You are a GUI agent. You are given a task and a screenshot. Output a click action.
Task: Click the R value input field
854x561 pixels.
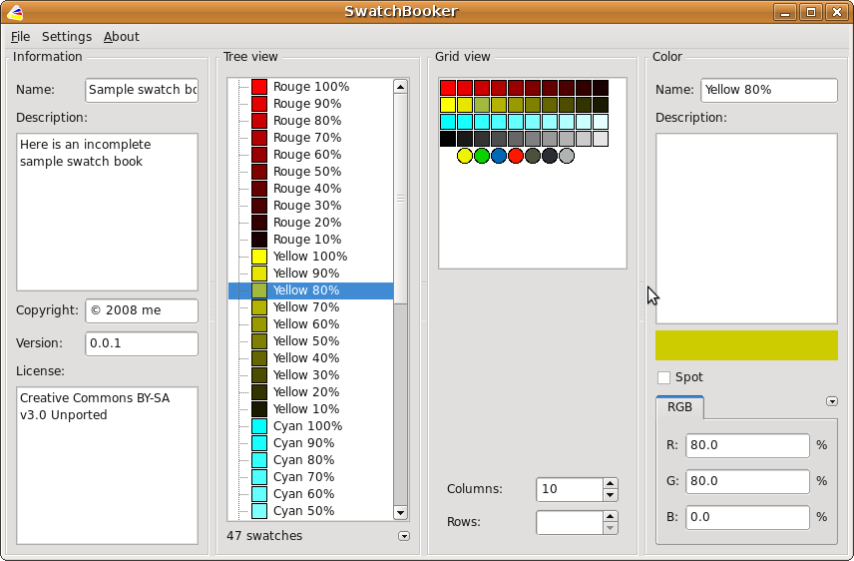point(748,446)
